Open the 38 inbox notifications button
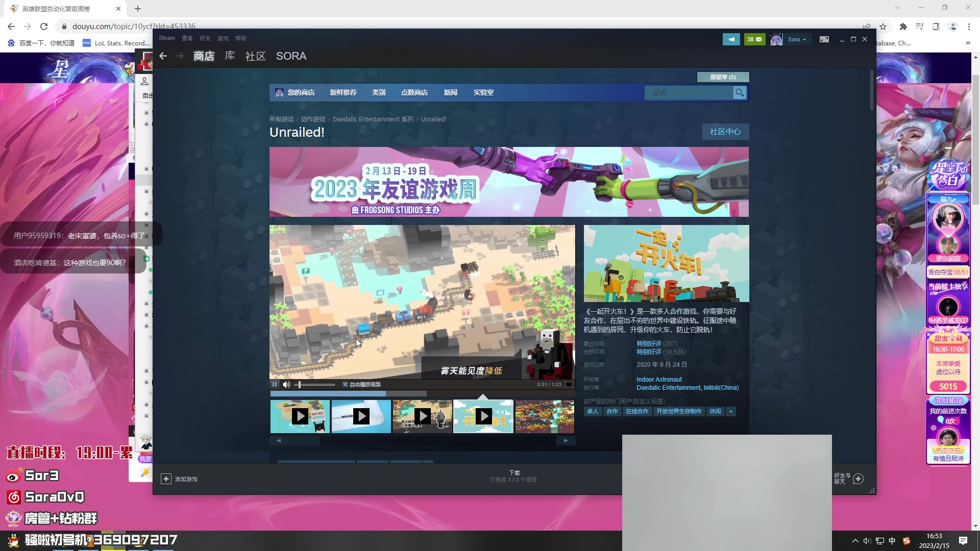This screenshot has width=980, height=551. [754, 39]
